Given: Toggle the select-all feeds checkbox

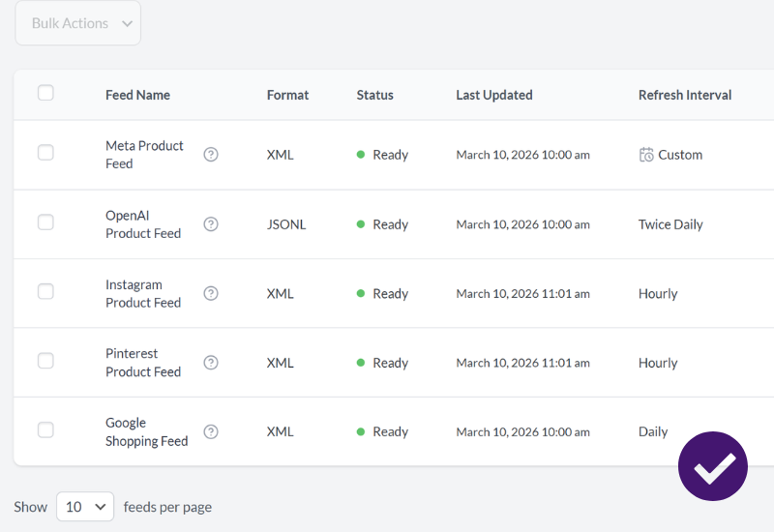Looking at the screenshot, I should coord(45,93).
